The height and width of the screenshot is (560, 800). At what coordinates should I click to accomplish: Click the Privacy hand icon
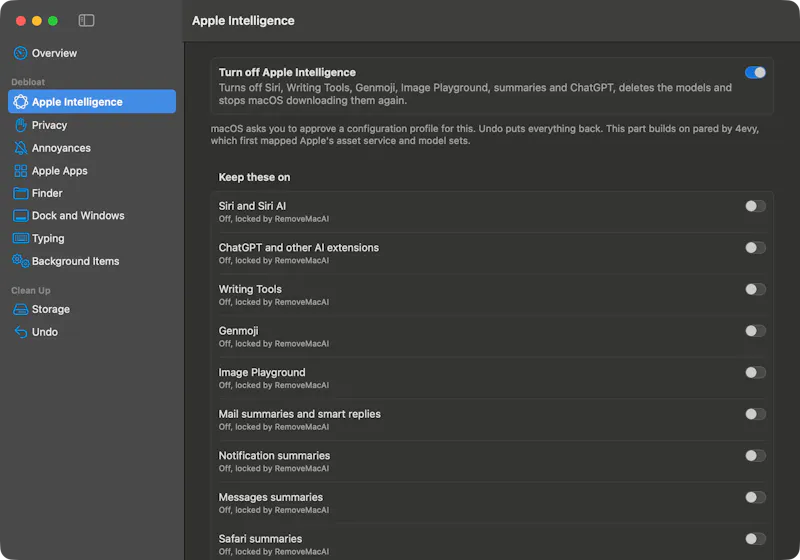[20, 125]
